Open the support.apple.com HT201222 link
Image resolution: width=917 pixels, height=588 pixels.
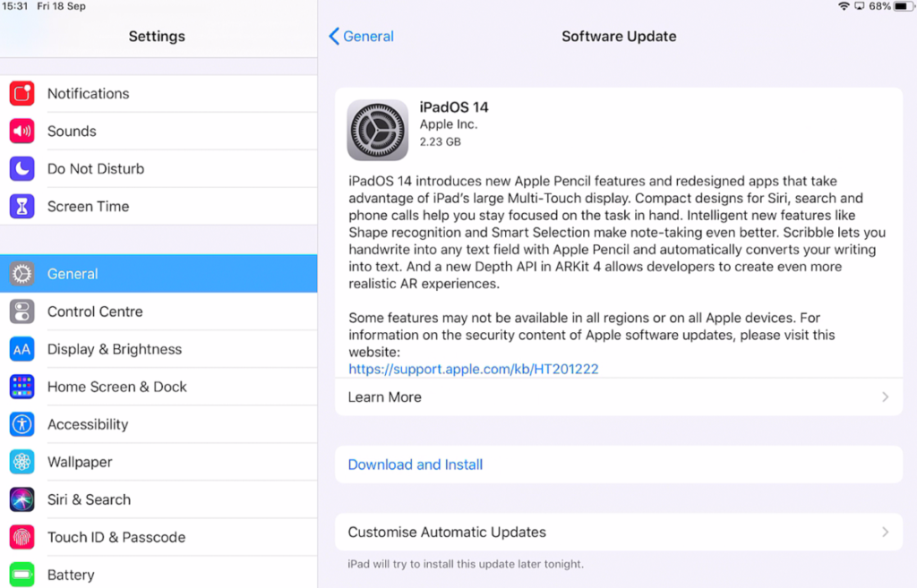[x=473, y=369]
